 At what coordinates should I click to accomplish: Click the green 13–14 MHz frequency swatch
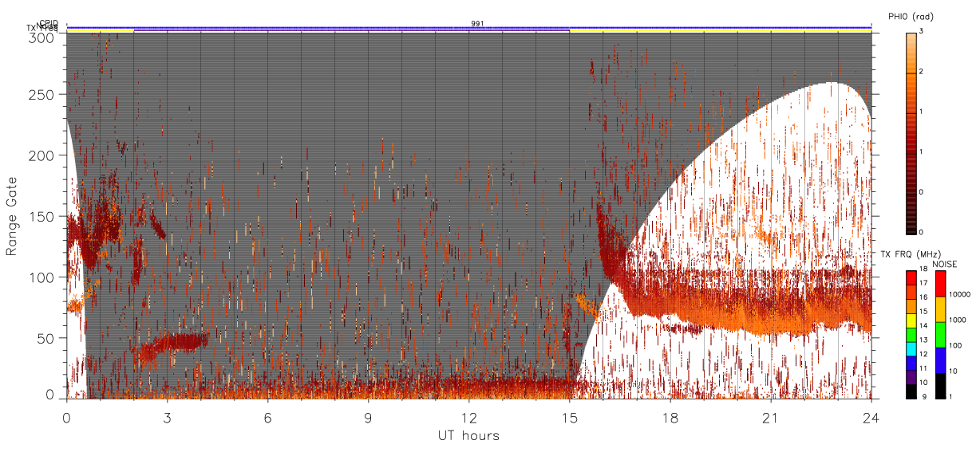911,335
